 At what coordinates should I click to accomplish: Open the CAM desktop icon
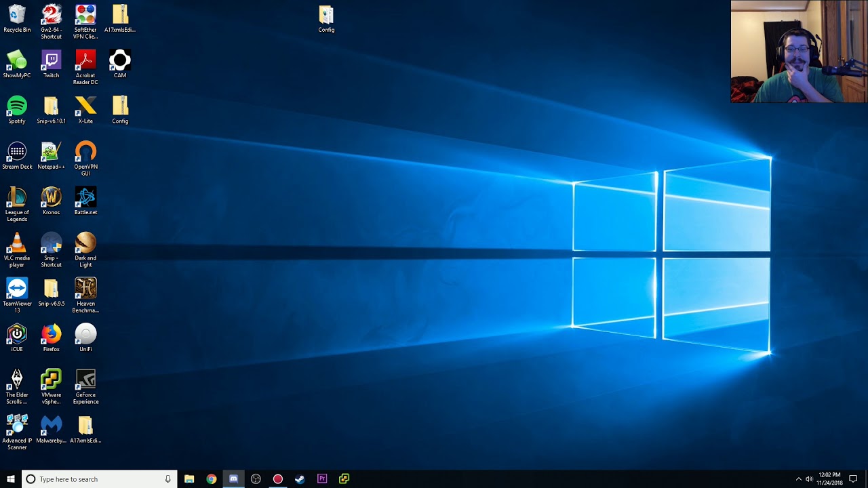[120, 64]
